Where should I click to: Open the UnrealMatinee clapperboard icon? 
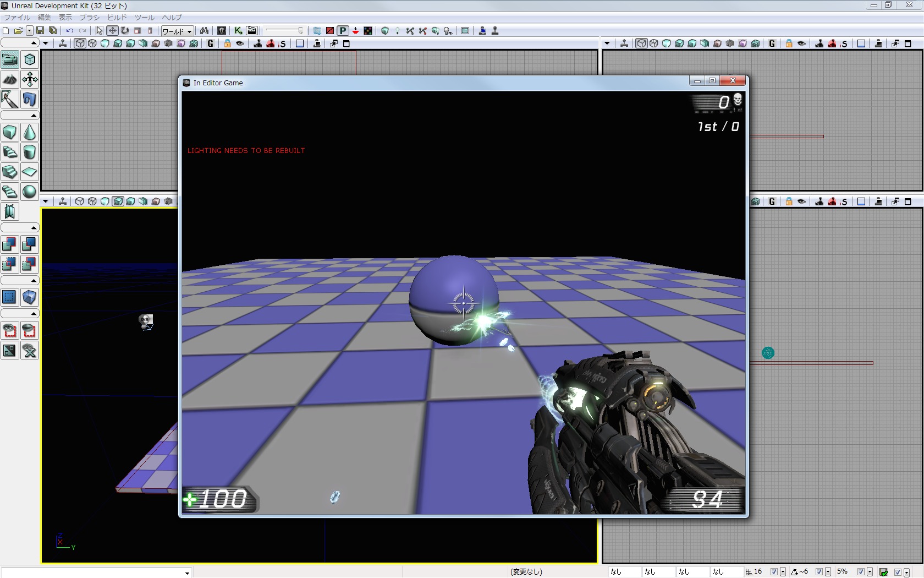pyautogui.click(x=252, y=31)
